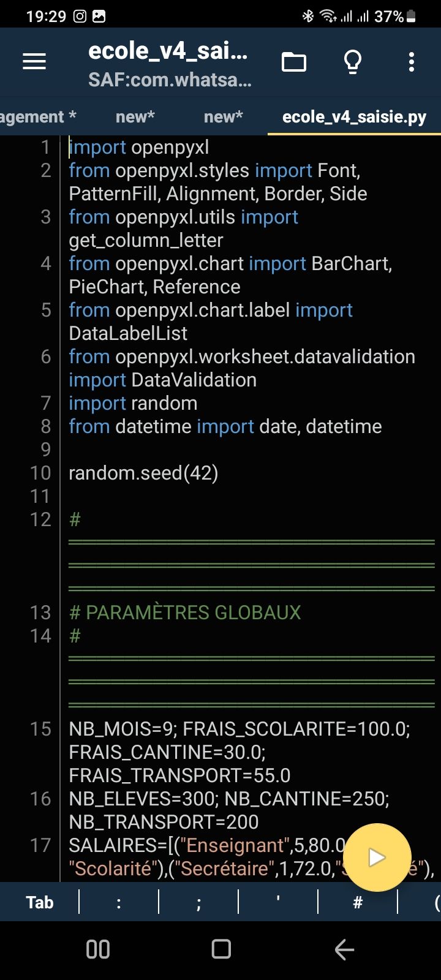
Task: Insert an apostrophe from the shortcut bar
Action: click(278, 902)
